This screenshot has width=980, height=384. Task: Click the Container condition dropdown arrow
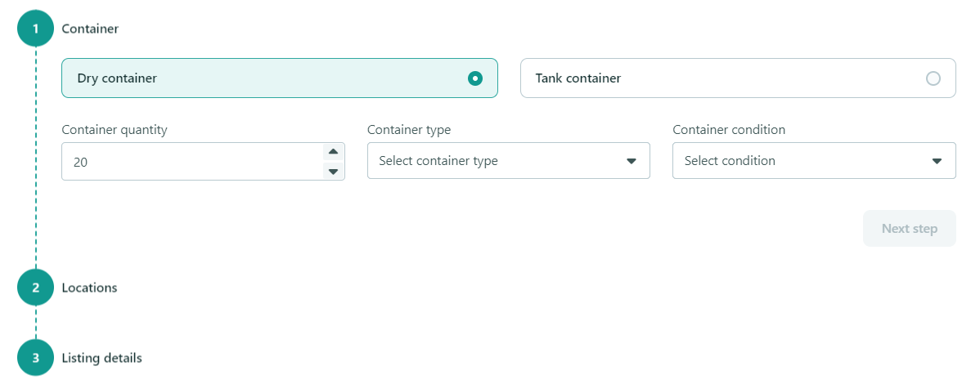pyautogui.click(x=937, y=161)
